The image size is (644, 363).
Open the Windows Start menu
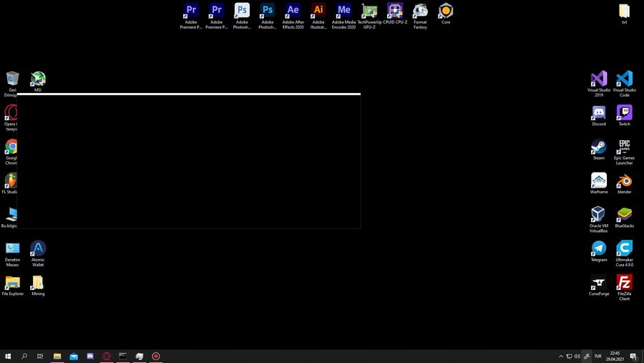click(8, 356)
